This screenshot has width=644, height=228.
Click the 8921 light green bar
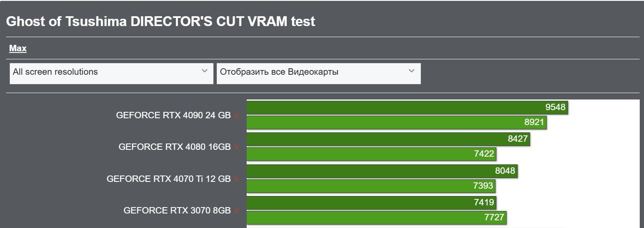(396, 123)
